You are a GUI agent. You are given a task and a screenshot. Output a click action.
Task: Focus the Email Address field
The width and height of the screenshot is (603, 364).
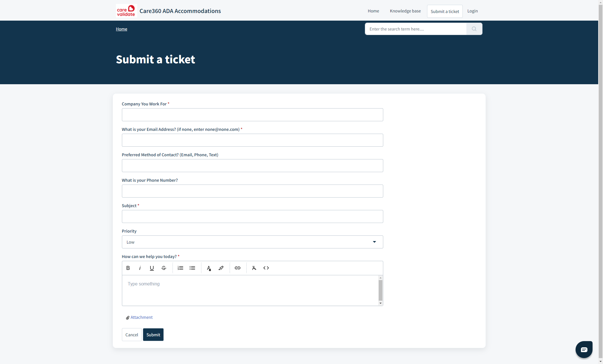[x=252, y=140]
